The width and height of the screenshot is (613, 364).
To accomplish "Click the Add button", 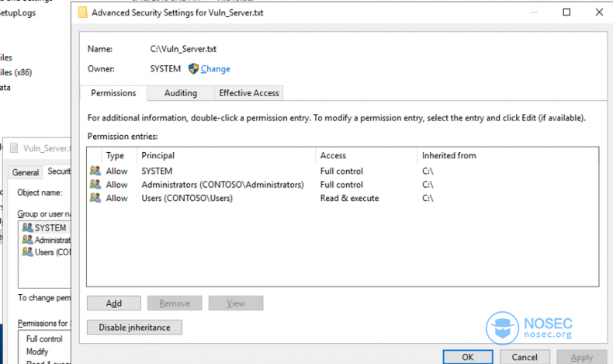I will (114, 303).
